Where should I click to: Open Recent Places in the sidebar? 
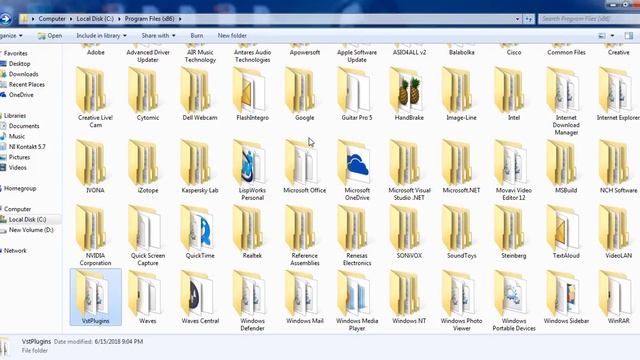point(27,84)
